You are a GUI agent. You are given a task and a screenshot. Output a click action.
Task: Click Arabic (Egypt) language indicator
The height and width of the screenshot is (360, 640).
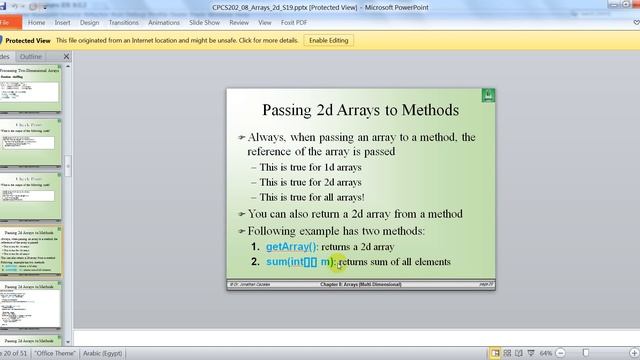(102, 353)
